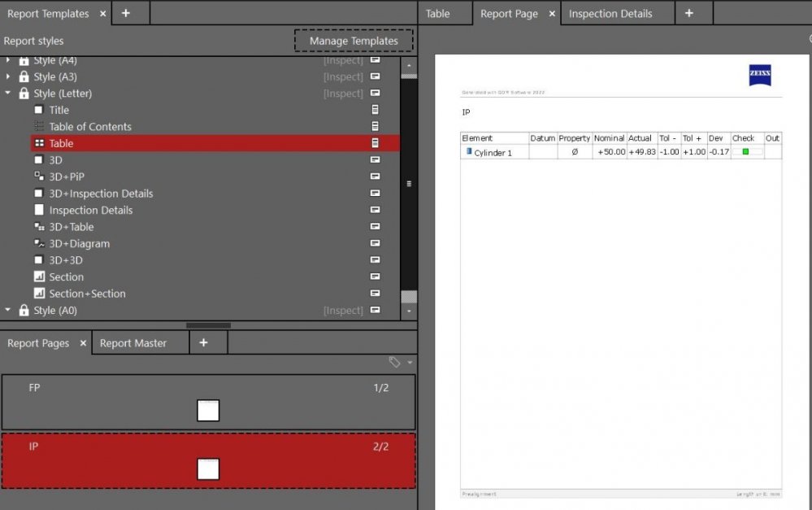Open the Inspection Details tab
Viewport: 812px width, 510px height.
tap(610, 14)
